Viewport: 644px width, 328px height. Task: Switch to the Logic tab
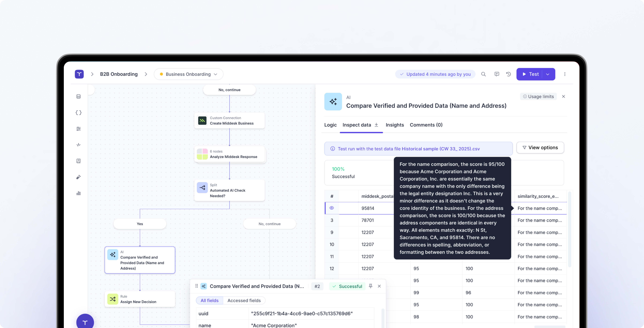click(x=330, y=125)
